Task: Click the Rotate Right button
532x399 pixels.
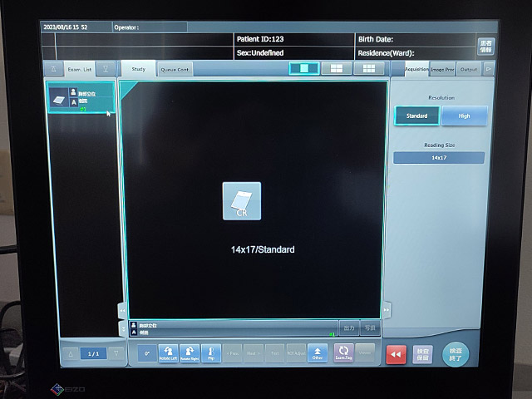Action: click(190, 353)
